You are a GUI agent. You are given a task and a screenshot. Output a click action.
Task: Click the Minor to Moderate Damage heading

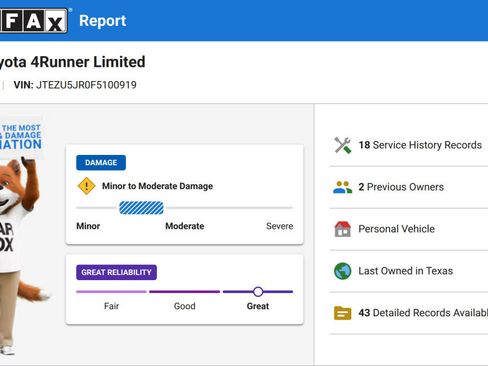click(157, 186)
